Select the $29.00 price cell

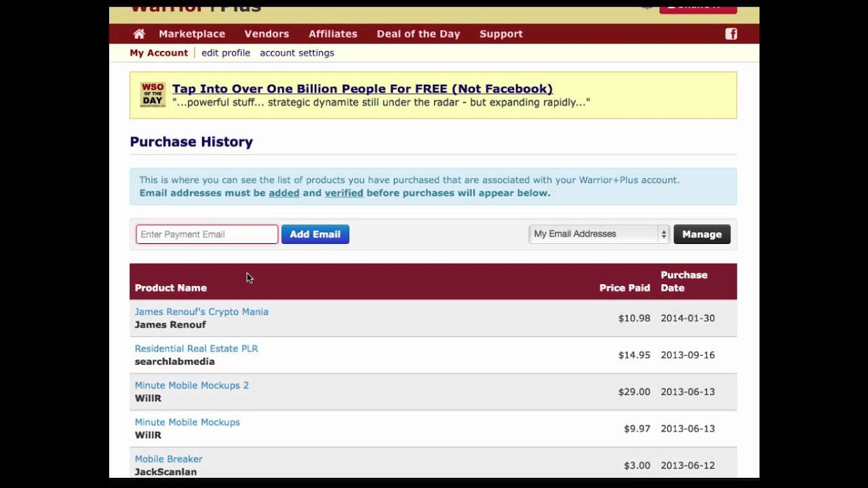point(634,392)
